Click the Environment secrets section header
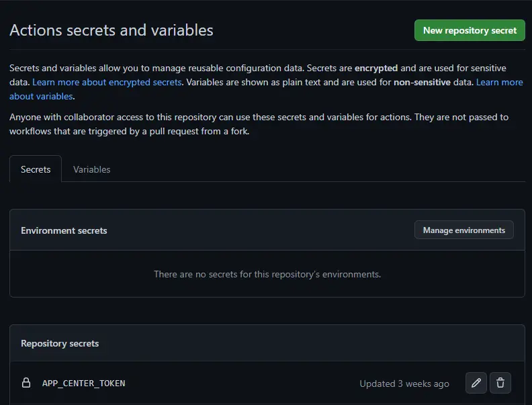This screenshot has height=405, width=532. [64, 230]
